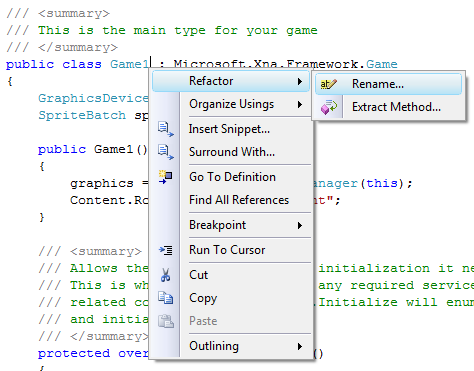Click the 'Game' base type name
This screenshot has height=371, width=474.
click(382, 64)
